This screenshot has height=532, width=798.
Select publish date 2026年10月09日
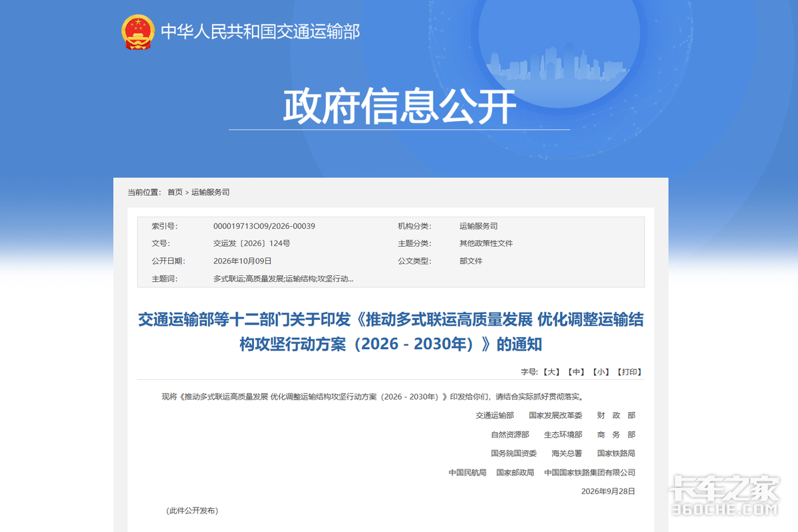pos(242,261)
